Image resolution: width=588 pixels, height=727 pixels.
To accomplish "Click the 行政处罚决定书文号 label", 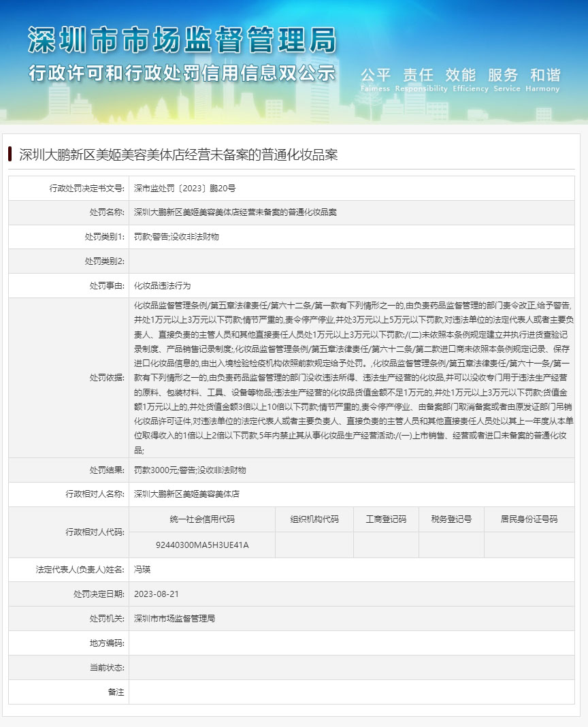I will click(86, 189).
